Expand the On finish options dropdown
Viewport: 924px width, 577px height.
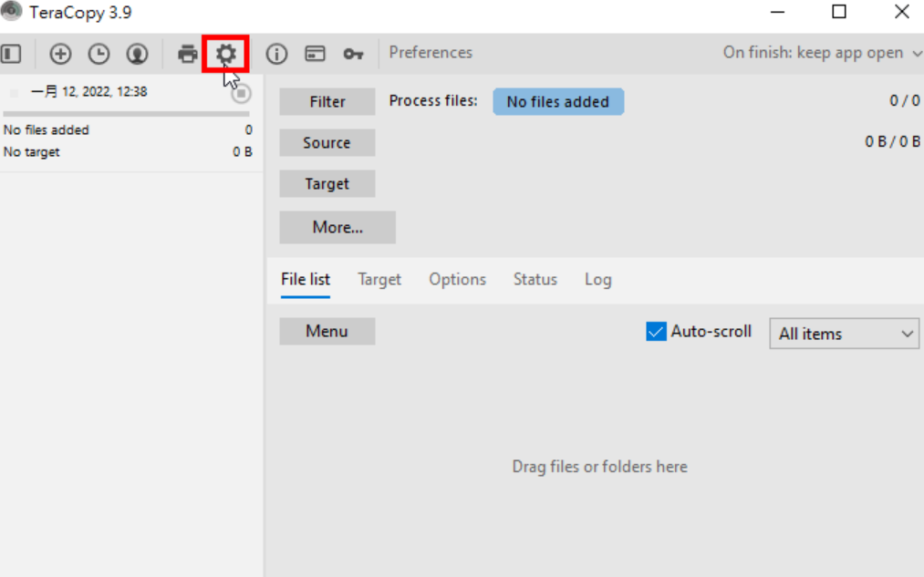[x=822, y=53]
